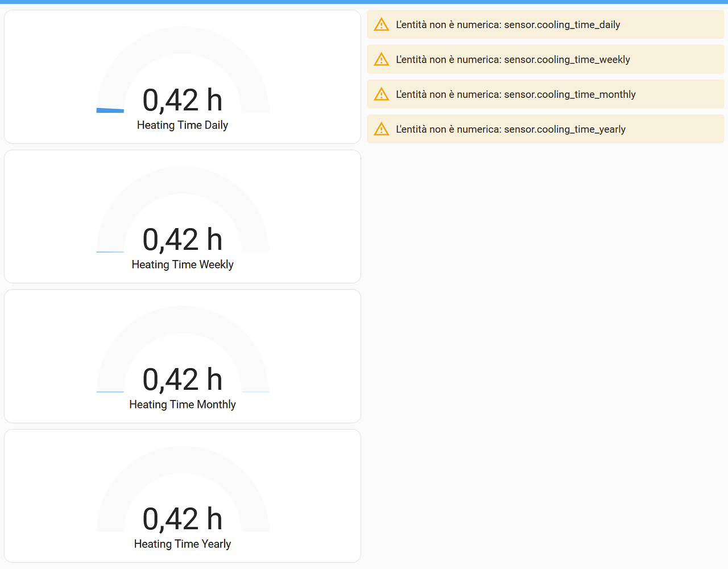This screenshot has height=569, width=728.
Task: Click the 0,42 h value on Daily gauge
Action: pos(182,100)
